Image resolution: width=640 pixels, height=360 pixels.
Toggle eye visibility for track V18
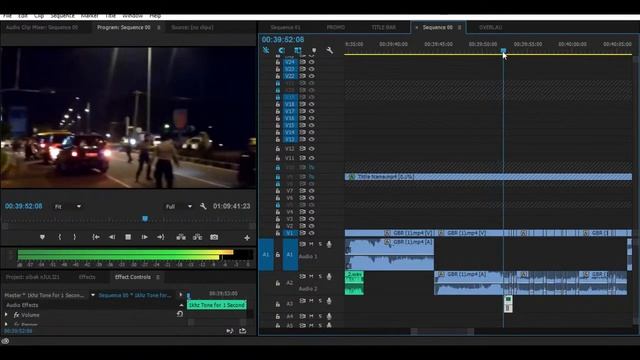pyautogui.click(x=312, y=104)
